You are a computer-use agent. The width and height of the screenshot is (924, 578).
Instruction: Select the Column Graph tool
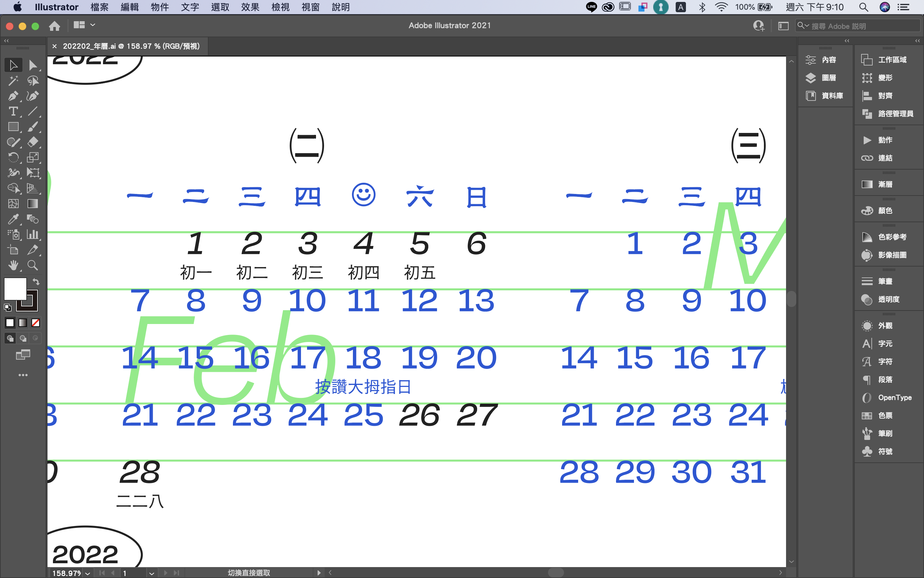33,234
